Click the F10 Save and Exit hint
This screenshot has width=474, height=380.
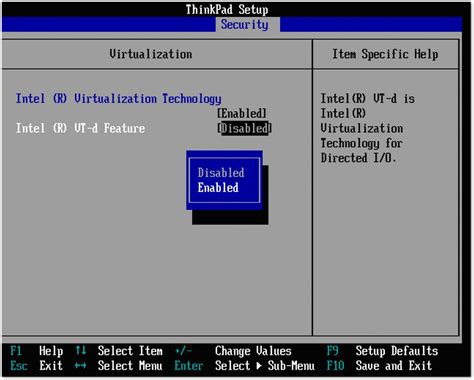pos(379,366)
